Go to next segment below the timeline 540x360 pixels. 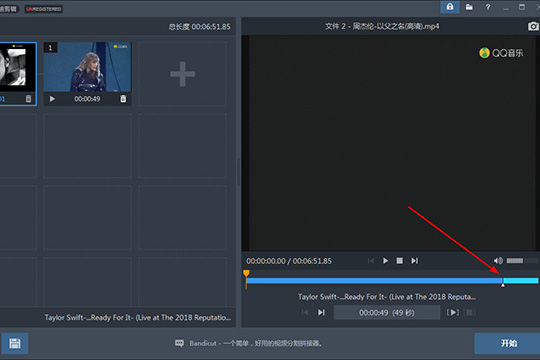coord(321,312)
